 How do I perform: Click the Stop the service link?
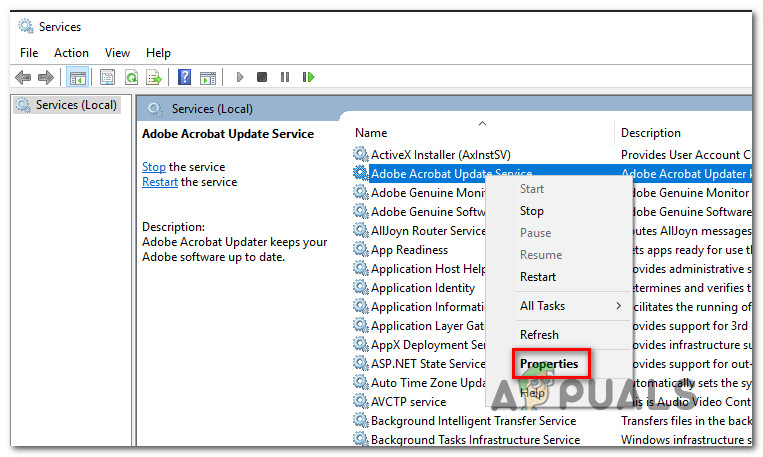click(154, 167)
